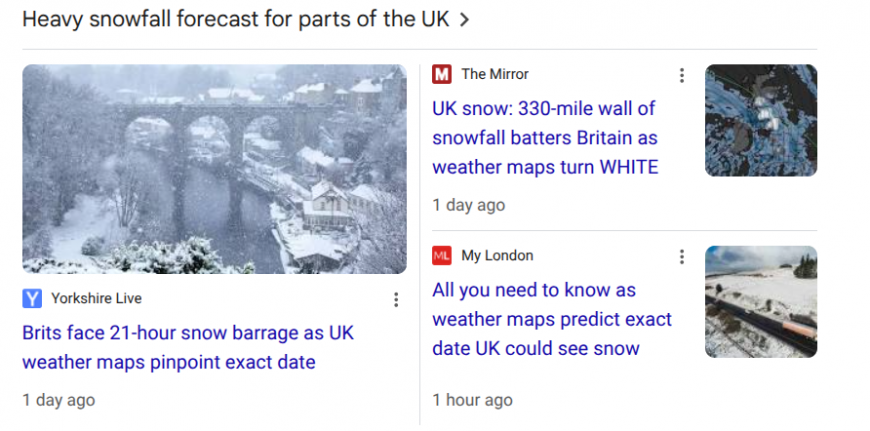Click the 1 hour ago timestamp
Image resolution: width=870 pixels, height=431 pixels.
[x=472, y=400]
